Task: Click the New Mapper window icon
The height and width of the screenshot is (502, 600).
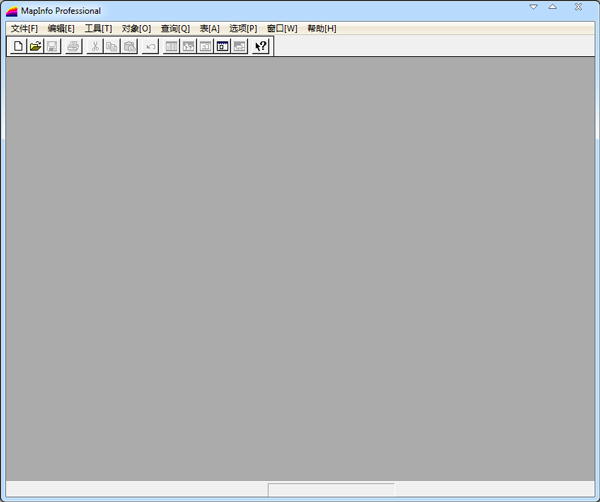Action: tap(188, 46)
